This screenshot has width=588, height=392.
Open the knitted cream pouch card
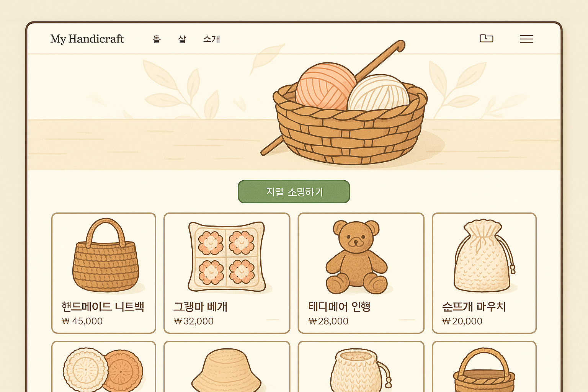pos(361,367)
